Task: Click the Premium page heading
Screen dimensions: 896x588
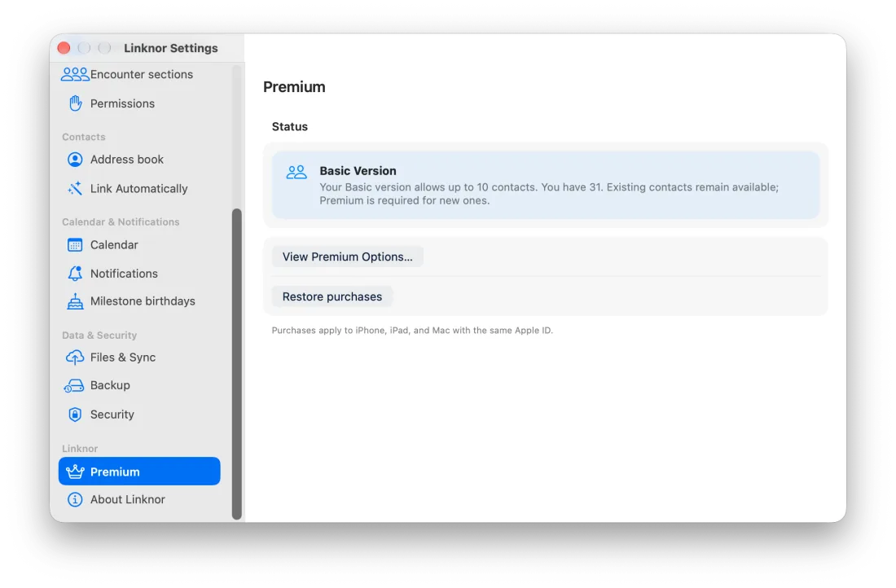Action: click(294, 87)
